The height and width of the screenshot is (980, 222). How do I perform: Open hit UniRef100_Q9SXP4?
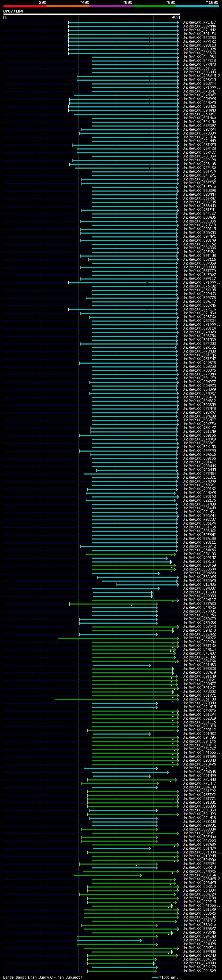(199, 130)
